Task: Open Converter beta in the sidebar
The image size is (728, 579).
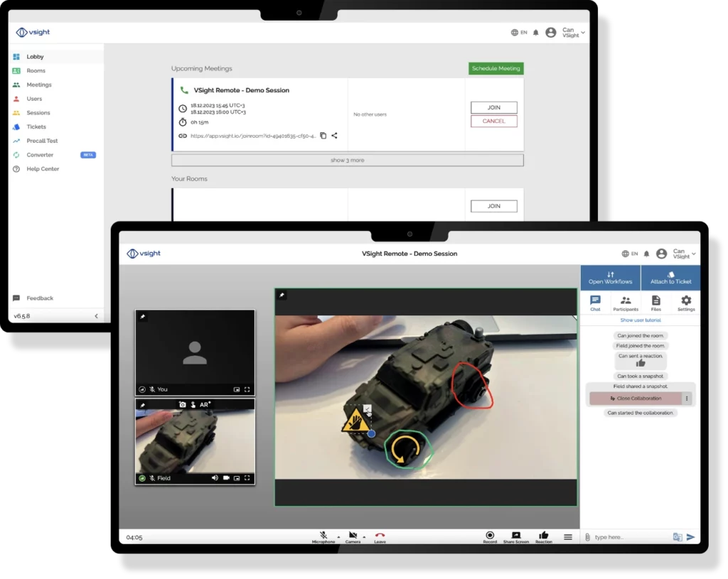Action: click(40, 154)
